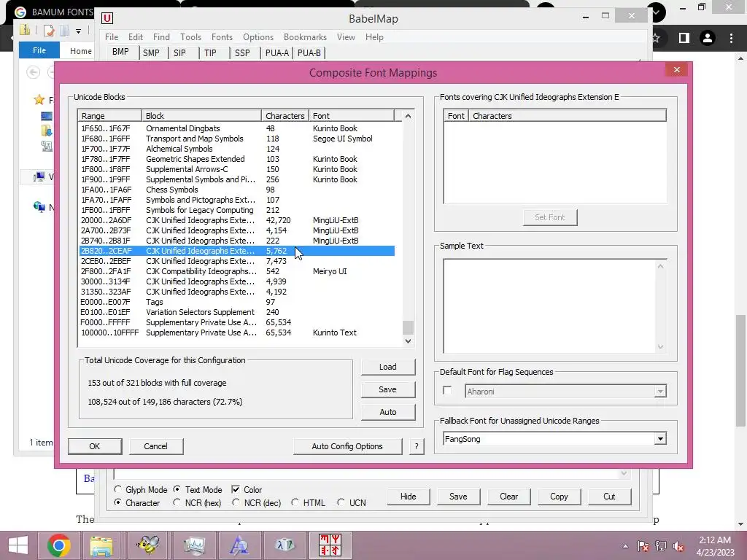Screen dimensions: 747x560
Task: Click the network status tray icon
Action: pos(661,546)
